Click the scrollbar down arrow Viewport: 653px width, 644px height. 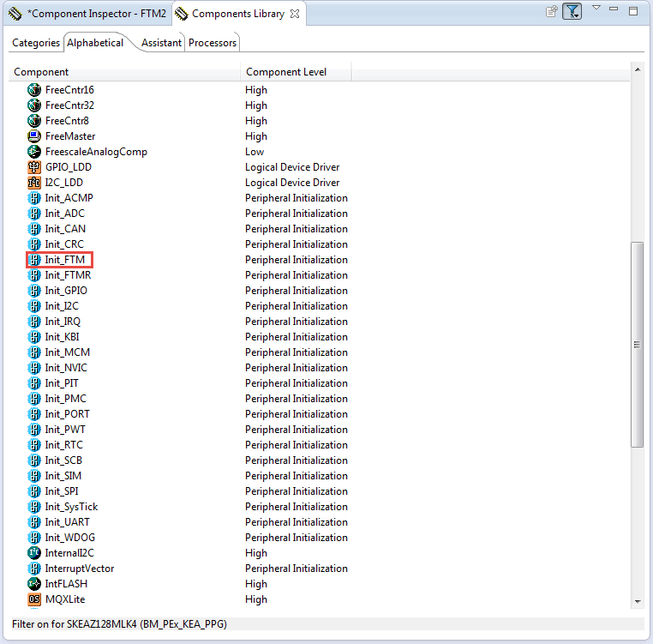tap(638, 601)
